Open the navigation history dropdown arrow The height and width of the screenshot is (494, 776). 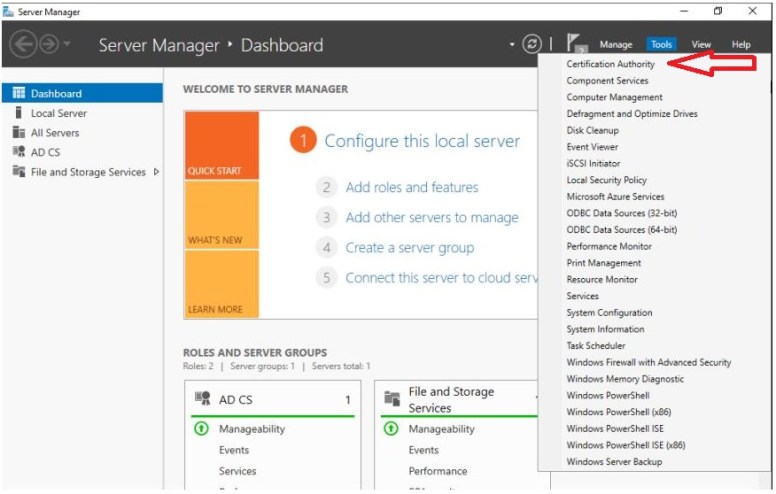click(x=67, y=45)
